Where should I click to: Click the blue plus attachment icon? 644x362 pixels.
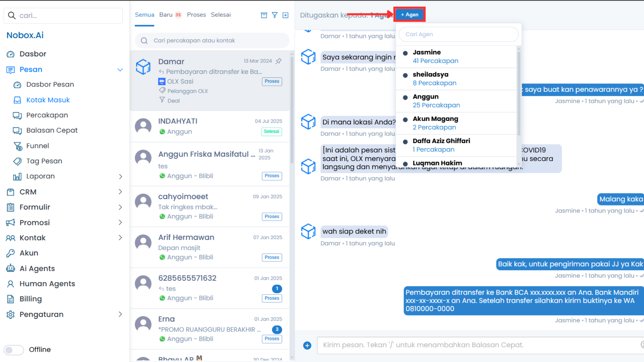[307, 345]
